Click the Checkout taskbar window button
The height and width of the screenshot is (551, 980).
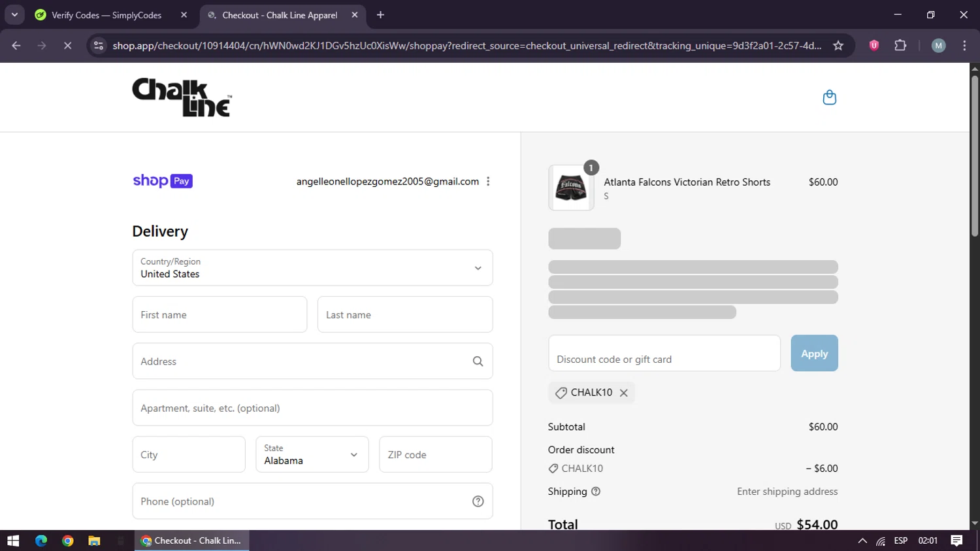pyautogui.click(x=192, y=541)
